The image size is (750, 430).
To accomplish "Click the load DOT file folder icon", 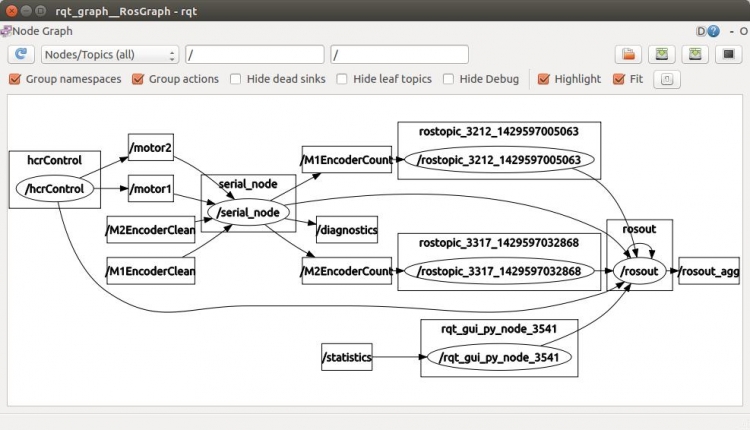I will 629,54.
